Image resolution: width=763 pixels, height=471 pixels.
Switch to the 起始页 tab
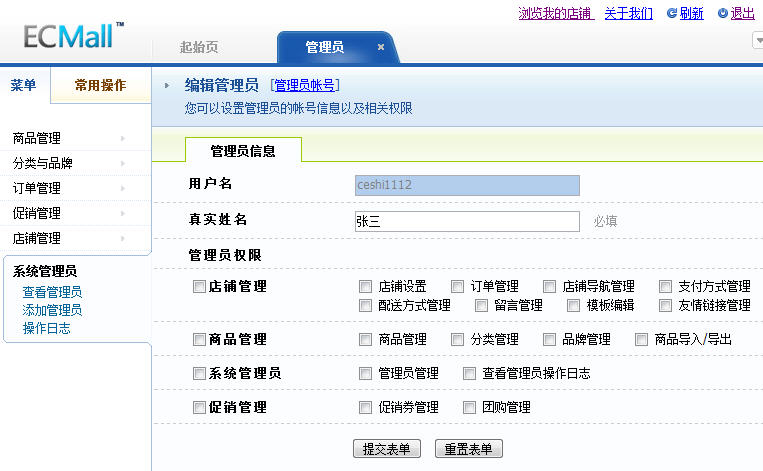[x=199, y=47]
